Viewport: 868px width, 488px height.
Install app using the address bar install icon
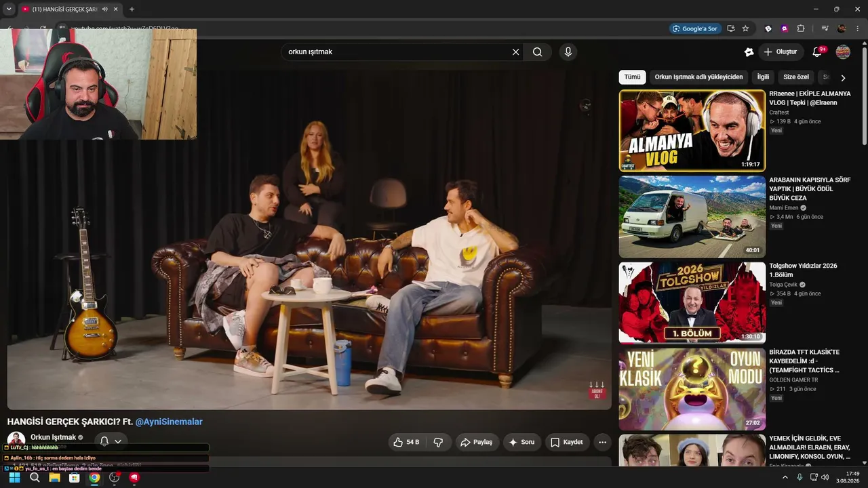[730, 28]
